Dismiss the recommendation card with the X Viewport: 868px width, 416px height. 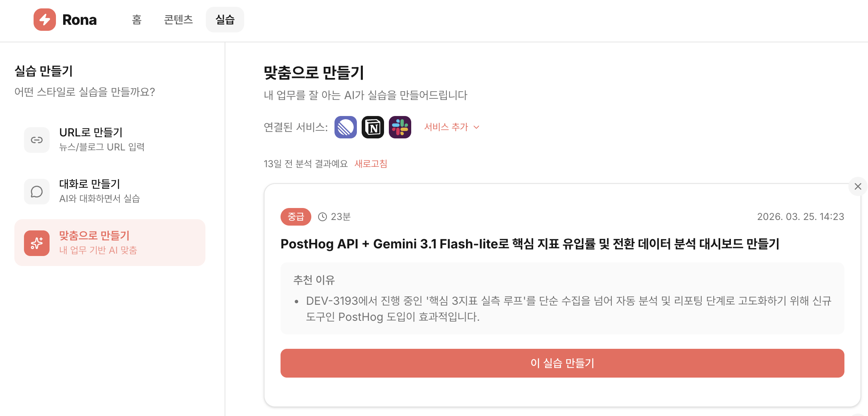[x=858, y=186]
